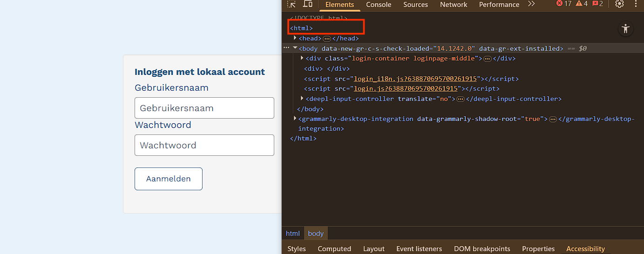
Task: Focus the Gebruikersnaam input field
Action: pyautogui.click(x=204, y=108)
